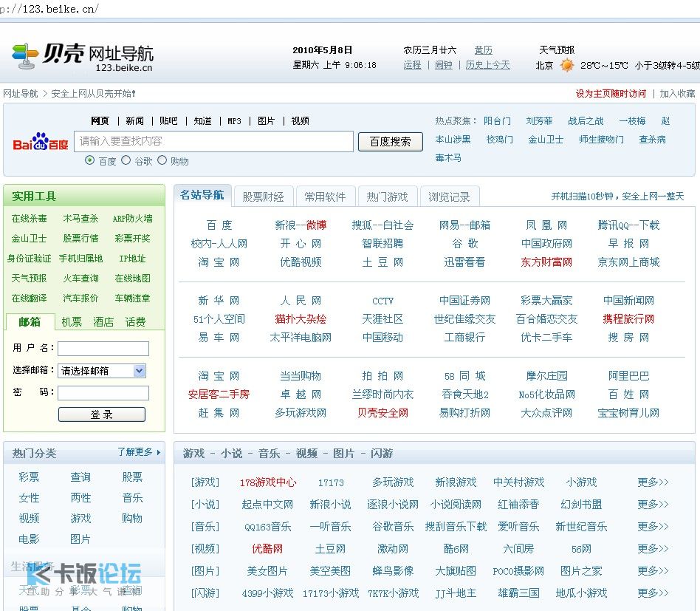Select the 购物 radio button
Viewport: 700px width, 611px height.
tap(162, 160)
